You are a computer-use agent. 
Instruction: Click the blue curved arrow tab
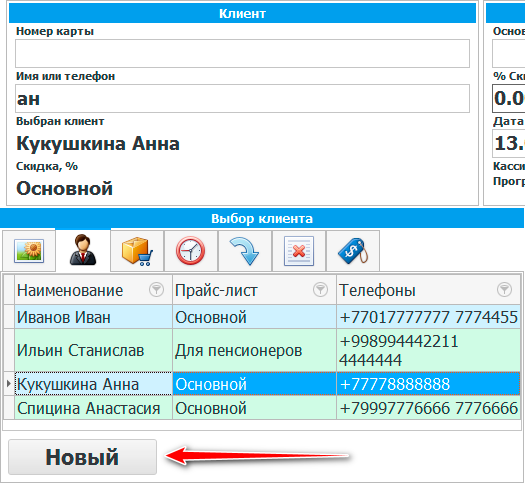(x=245, y=250)
